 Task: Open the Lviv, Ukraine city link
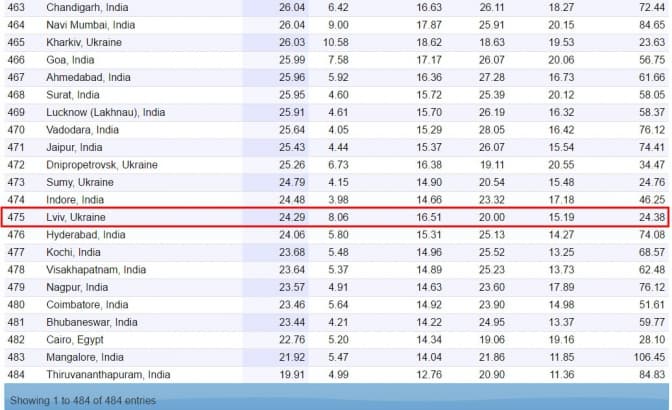76,217
